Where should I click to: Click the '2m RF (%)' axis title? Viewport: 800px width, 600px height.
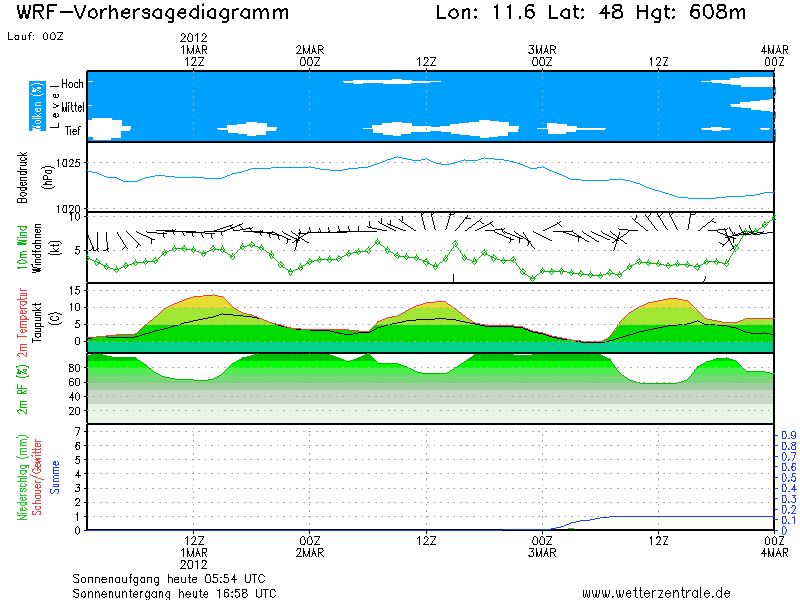click(x=22, y=389)
